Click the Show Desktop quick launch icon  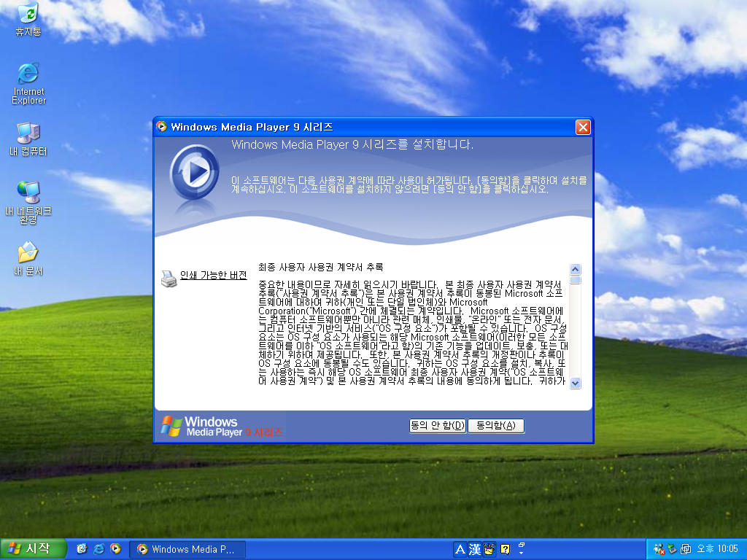[x=82, y=549]
